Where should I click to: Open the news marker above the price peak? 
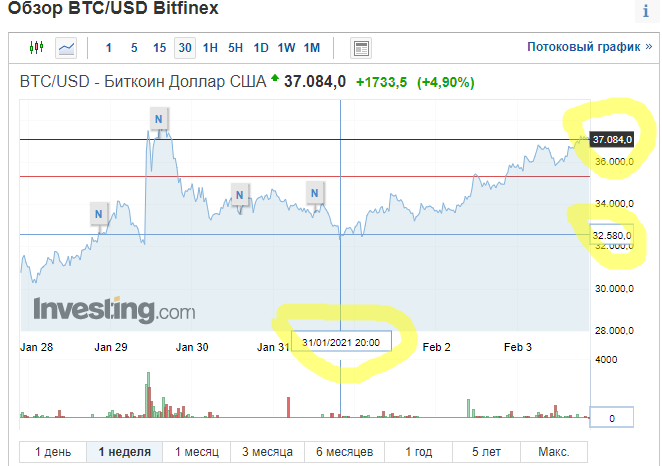click(x=158, y=119)
